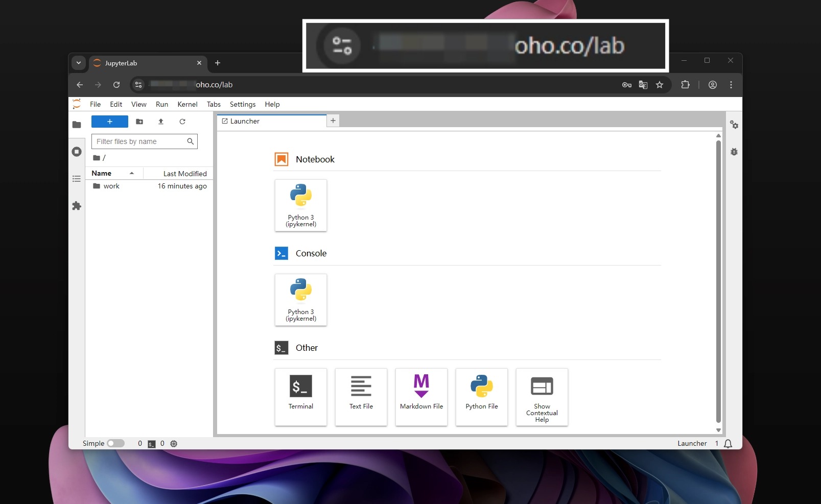Create a new Python 3 Notebook
Image resolution: width=821 pixels, height=504 pixels.
pyautogui.click(x=301, y=205)
